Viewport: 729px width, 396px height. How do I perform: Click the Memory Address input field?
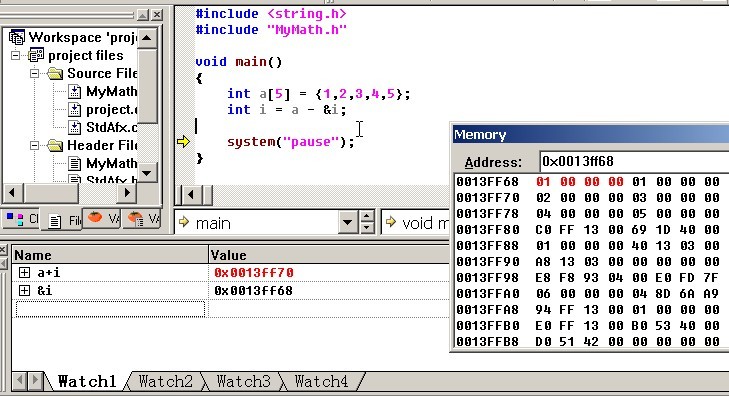click(x=634, y=162)
